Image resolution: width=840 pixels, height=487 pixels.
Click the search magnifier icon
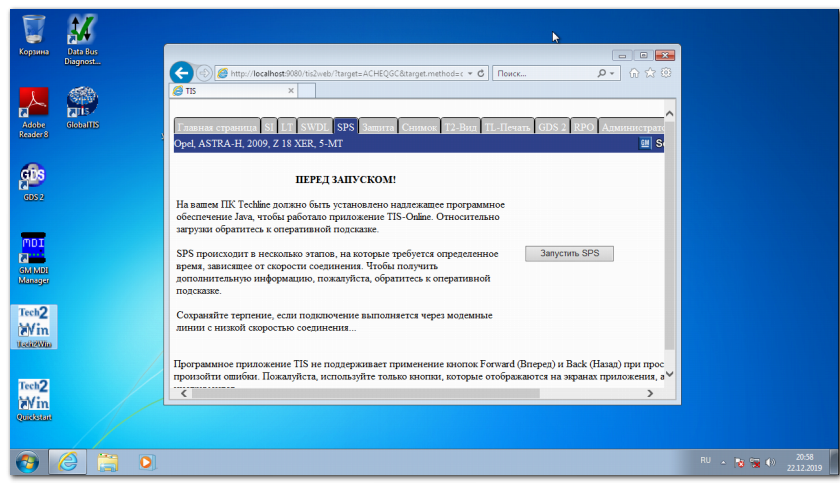pyautogui.click(x=602, y=73)
